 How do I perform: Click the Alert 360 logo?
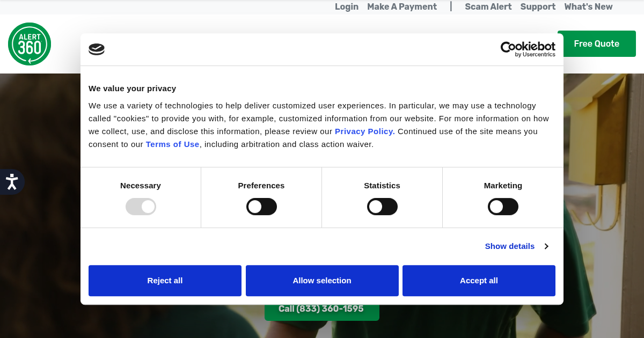(x=30, y=44)
